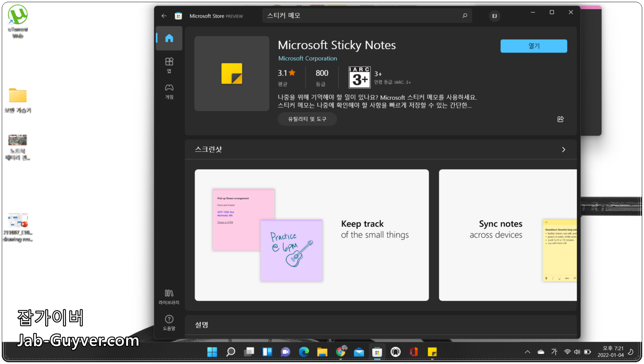Open the EJ user profile avatar
The width and height of the screenshot is (644, 364).
click(494, 16)
